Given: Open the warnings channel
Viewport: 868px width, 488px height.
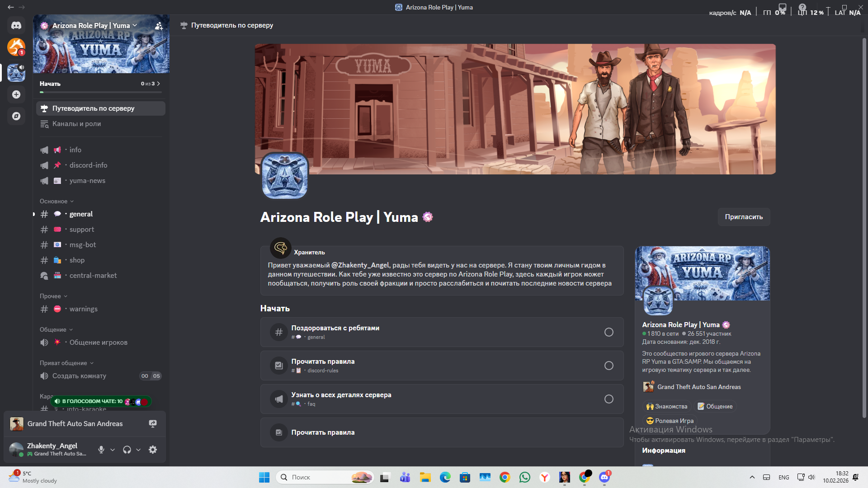Looking at the screenshot, I should tap(101, 309).
